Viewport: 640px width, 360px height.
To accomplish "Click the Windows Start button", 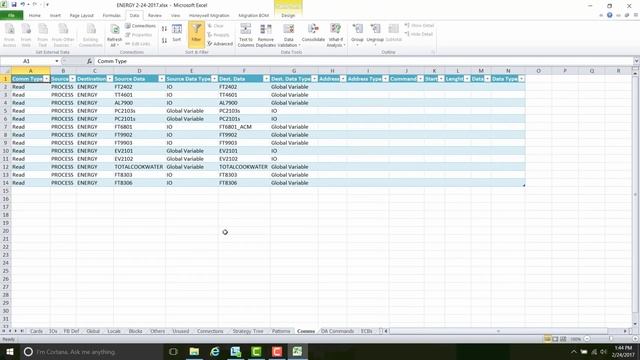I will pyautogui.click(x=10, y=351).
